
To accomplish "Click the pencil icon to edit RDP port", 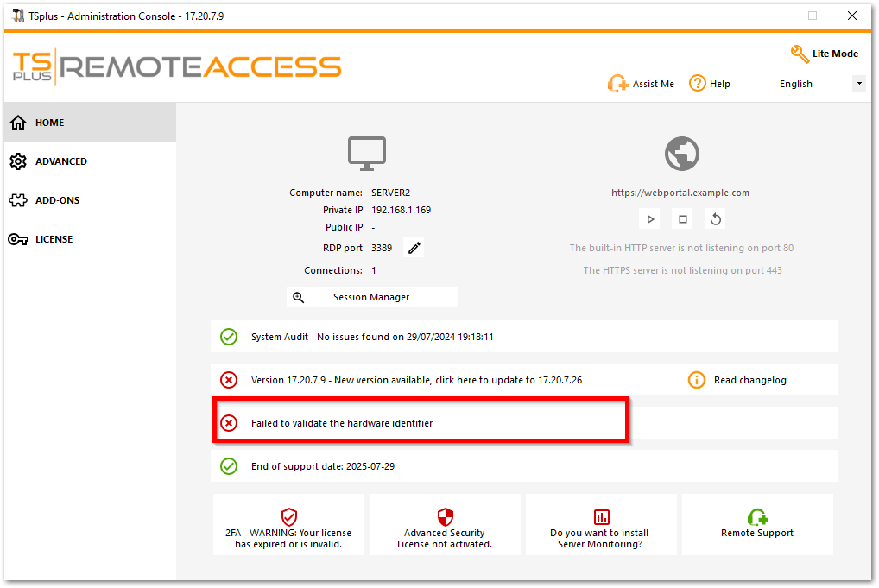I will coord(413,247).
